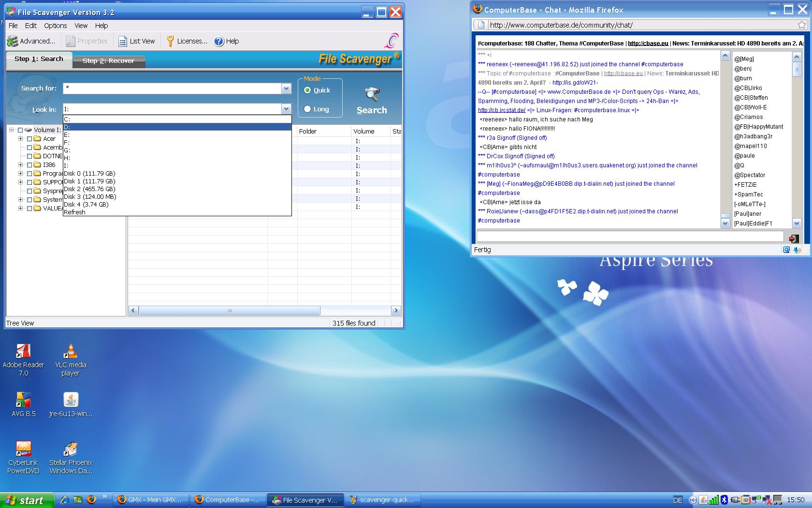Click the Volume column header
The height and width of the screenshot is (508, 812).
(371, 131)
